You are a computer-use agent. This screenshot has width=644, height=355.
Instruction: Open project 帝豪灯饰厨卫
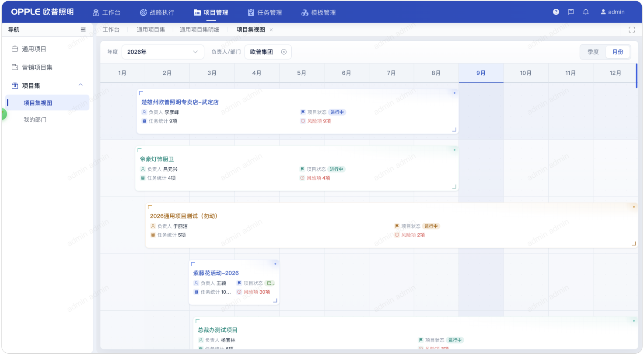tap(157, 159)
